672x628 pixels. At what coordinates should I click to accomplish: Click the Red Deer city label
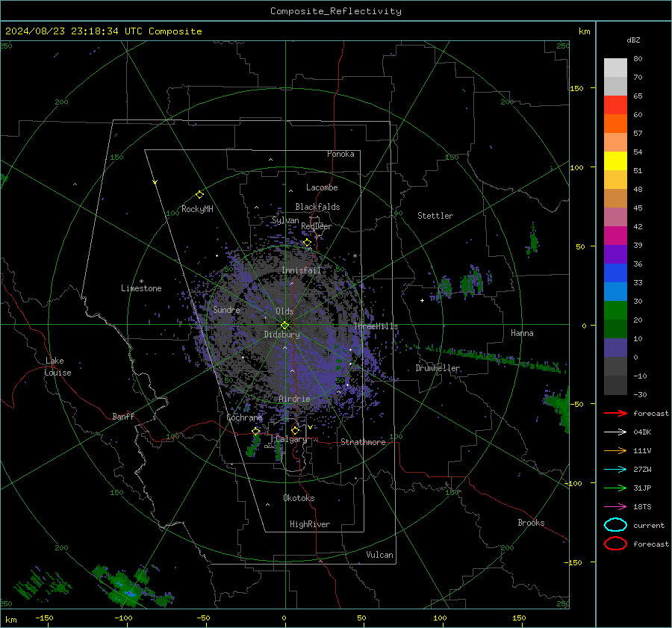click(x=317, y=226)
